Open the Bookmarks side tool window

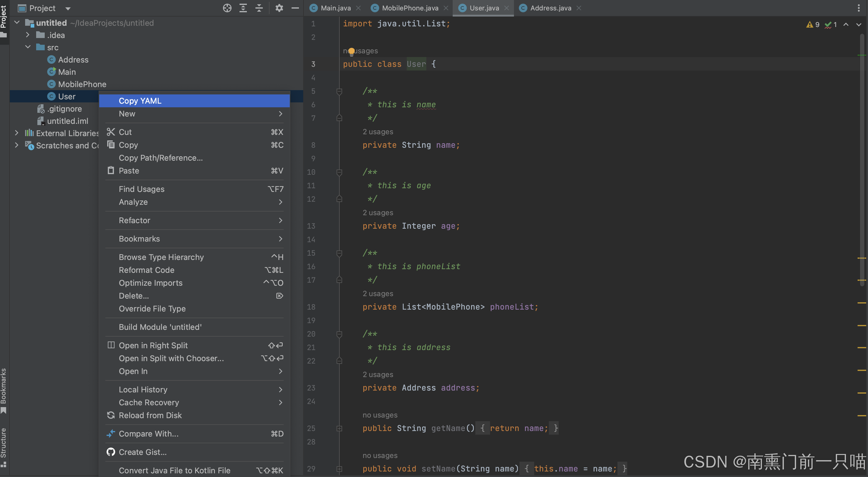4,391
